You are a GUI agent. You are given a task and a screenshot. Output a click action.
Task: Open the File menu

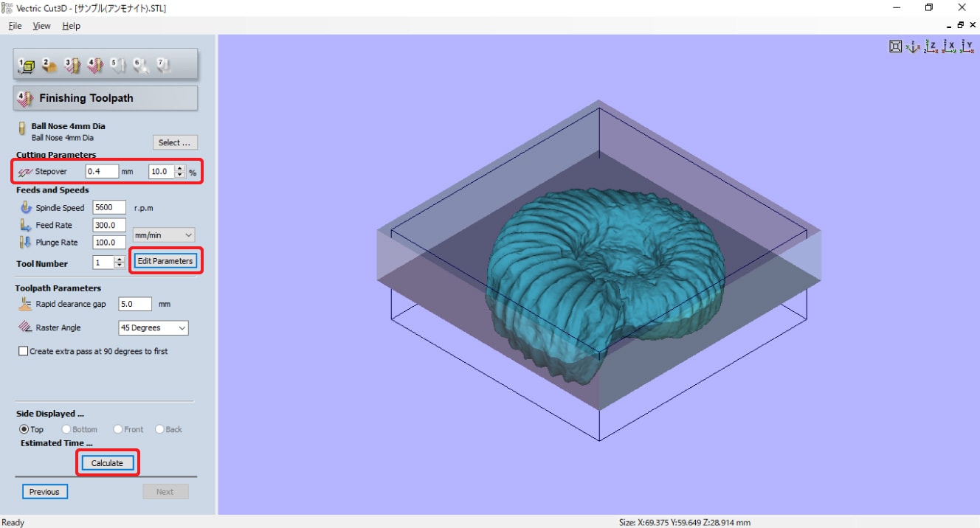15,26
